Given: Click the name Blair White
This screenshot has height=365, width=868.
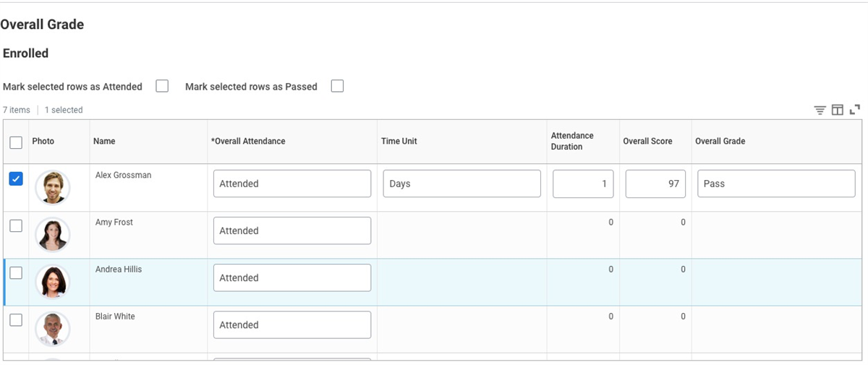Looking at the screenshot, I should point(115,316).
